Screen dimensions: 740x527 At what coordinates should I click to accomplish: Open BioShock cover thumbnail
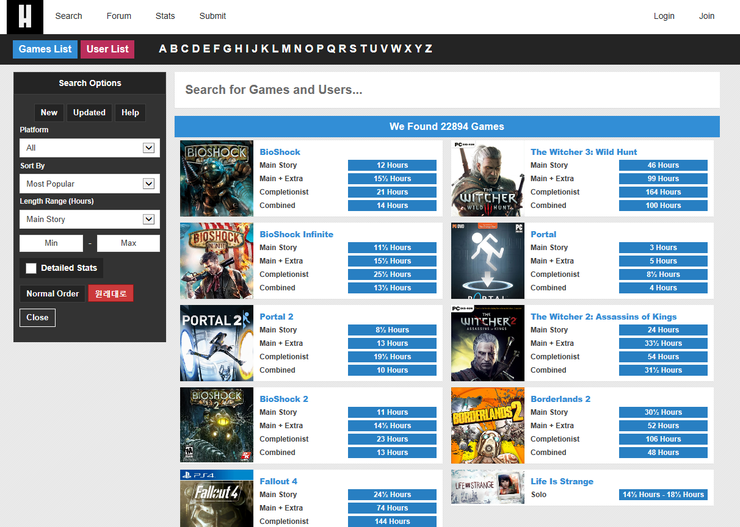(217, 178)
